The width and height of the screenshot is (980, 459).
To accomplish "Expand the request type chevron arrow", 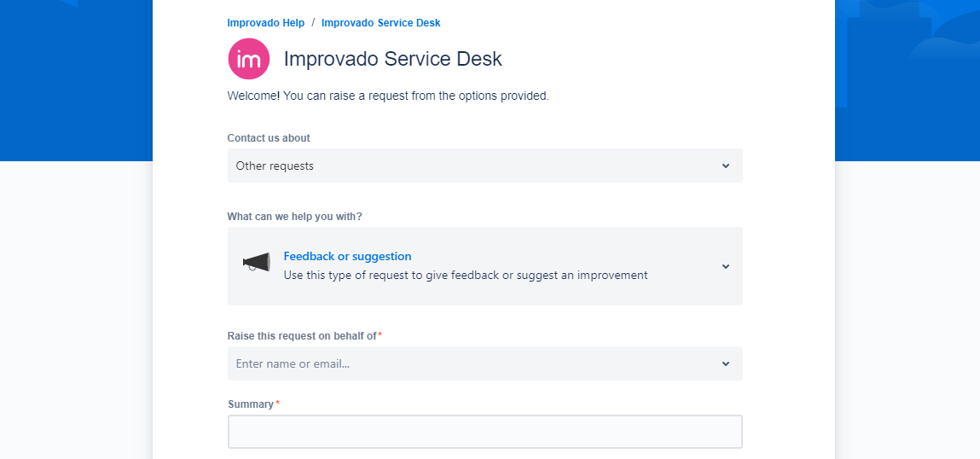I will click(726, 266).
